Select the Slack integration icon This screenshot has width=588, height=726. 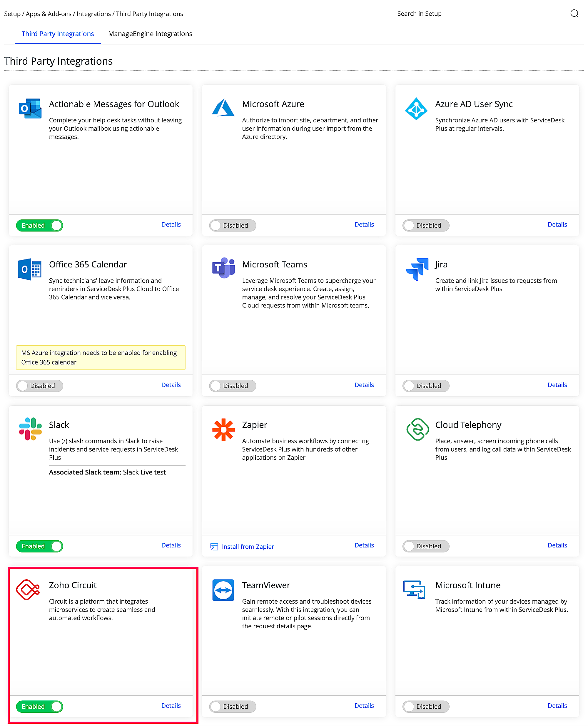[x=30, y=429]
